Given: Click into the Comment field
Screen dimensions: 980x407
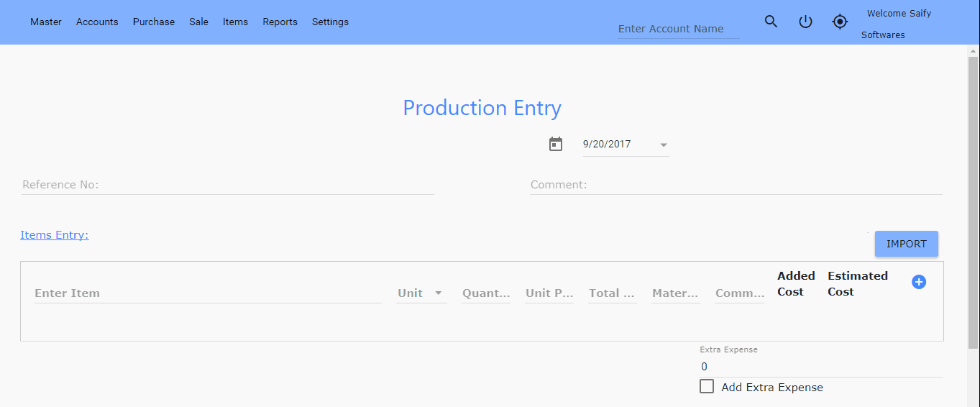Looking at the screenshot, I should tap(736, 185).
